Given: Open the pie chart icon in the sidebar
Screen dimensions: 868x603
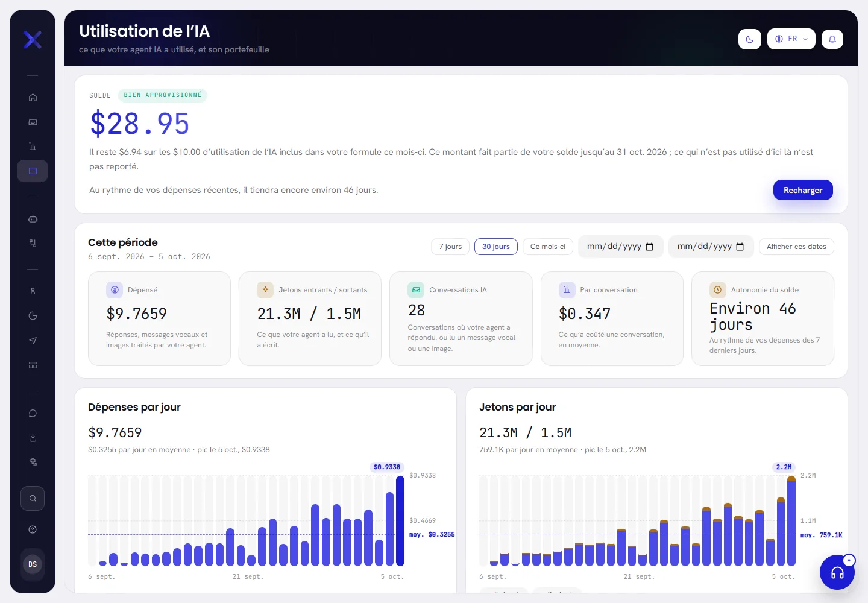Looking at the screenshot, I should 33,316.
